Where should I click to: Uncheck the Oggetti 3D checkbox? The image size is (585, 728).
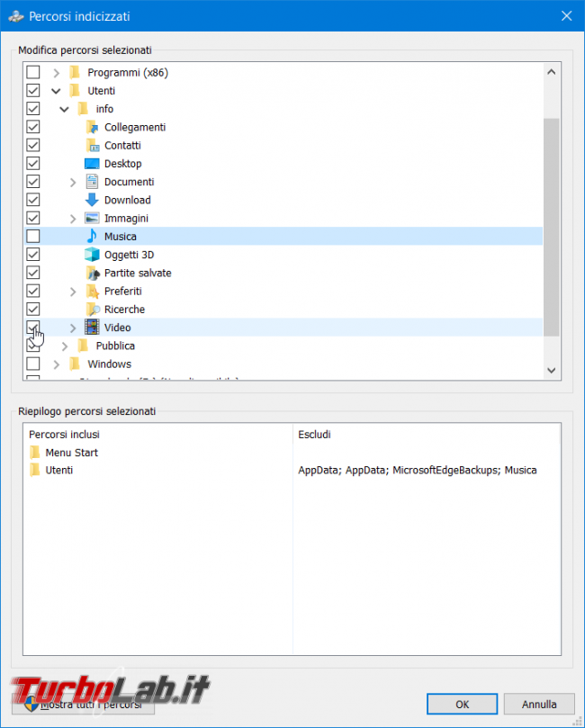[33, 255]
